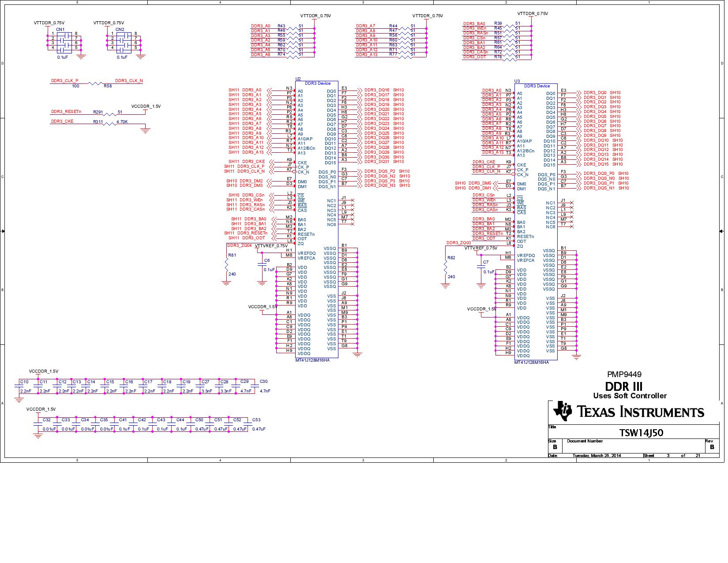Click the CN2 connector symbol
The height and width of the screenshot is (563, 728).
coord(124,42)
